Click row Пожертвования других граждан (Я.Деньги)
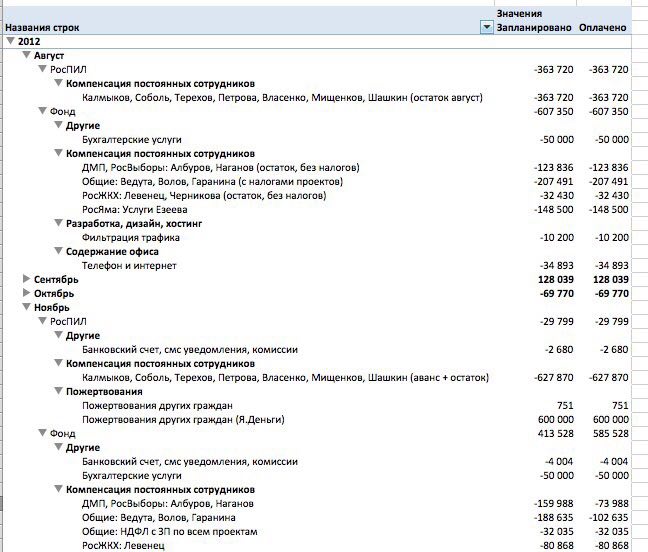This screenshot has height=552, width=648. [x=183, y=420]
